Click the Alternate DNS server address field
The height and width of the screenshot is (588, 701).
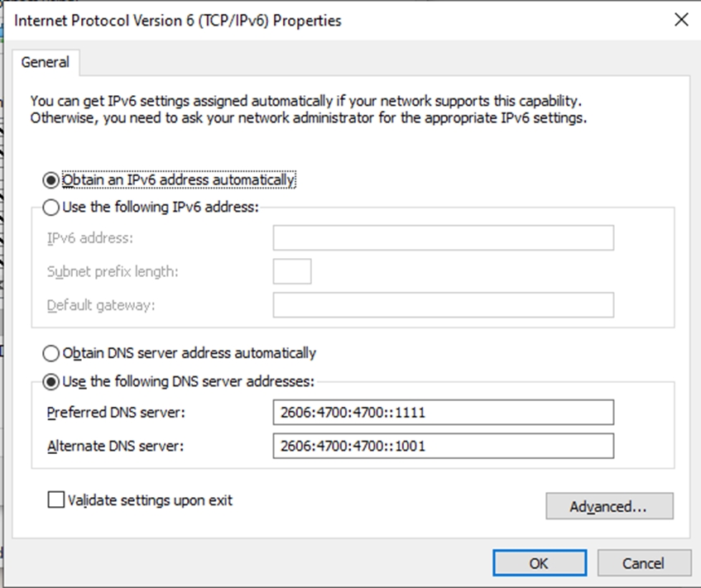[443, 447]
